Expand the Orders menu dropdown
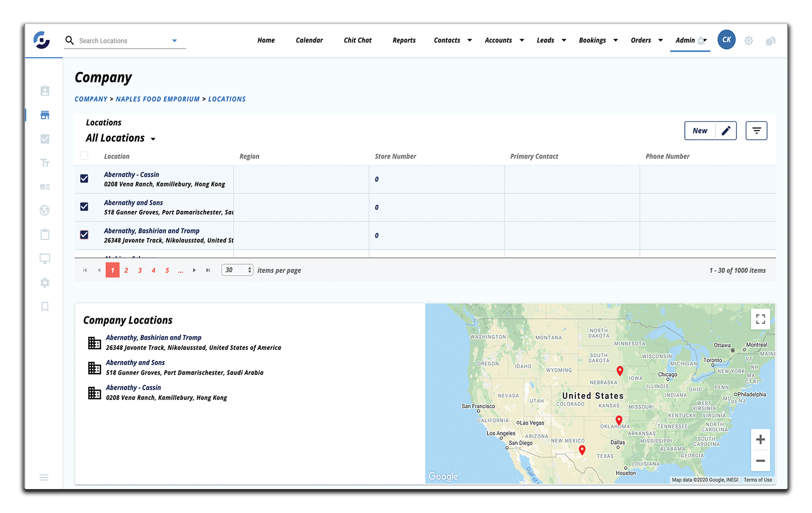The height and width of the screenshot is (513, 812). pos(660,41)
